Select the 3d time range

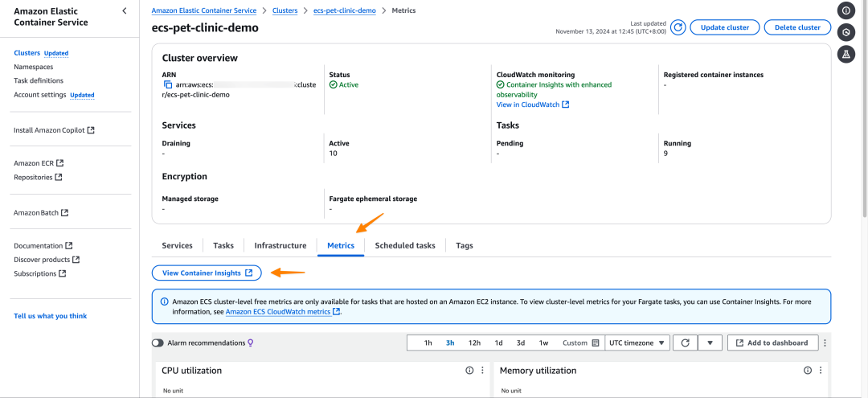tap(521, 343)
